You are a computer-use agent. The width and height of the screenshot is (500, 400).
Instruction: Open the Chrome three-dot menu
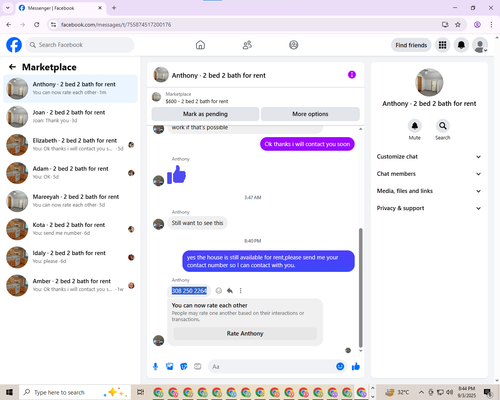(x=491, y=24)
